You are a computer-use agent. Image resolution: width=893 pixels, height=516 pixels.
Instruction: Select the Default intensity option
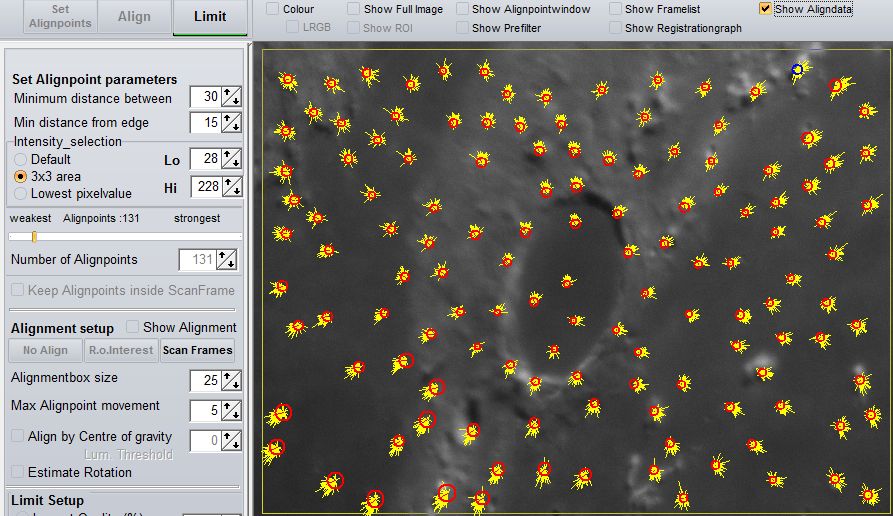[x=21, y=159]
